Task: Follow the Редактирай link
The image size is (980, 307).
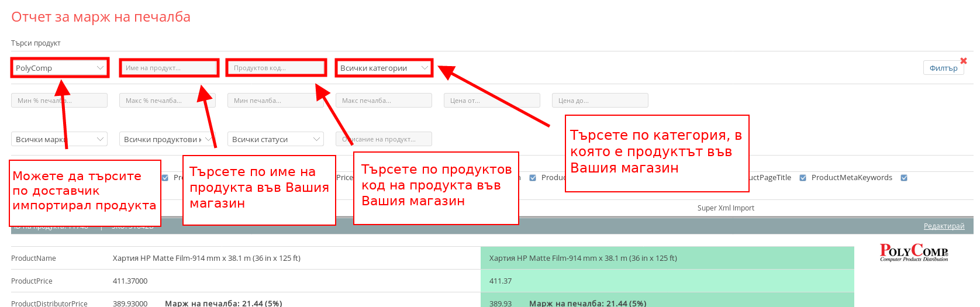Action: [x=944, y=226]
